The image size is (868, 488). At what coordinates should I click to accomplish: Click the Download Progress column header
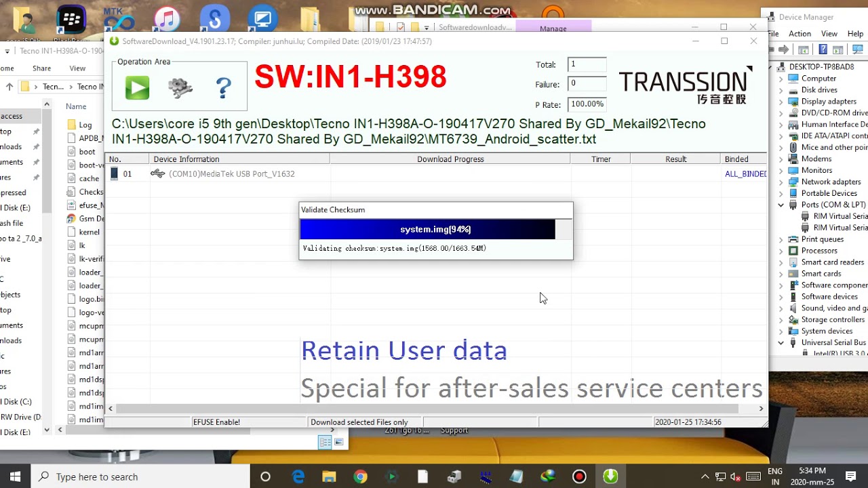tap(450, 159)
